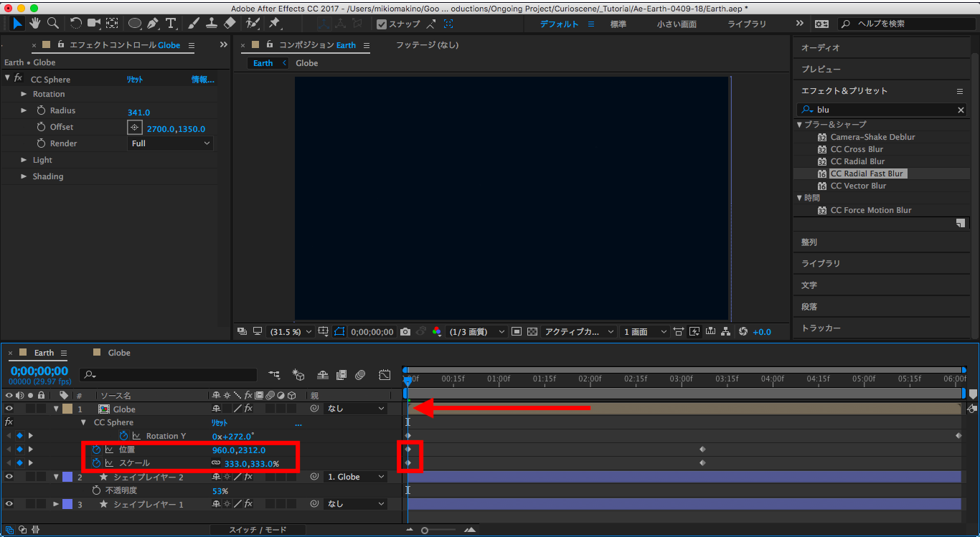Click the Graph Editor icon in timeline
Image resolution: width=980 pixels, height=537 pixels.
[x=385, y=374]
